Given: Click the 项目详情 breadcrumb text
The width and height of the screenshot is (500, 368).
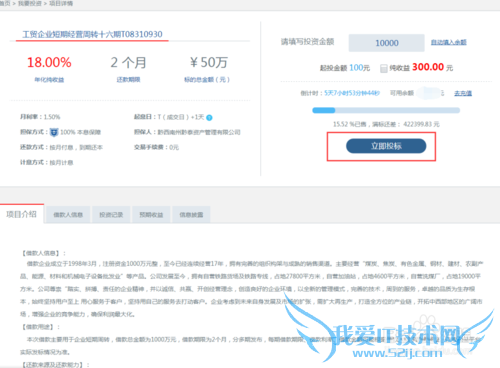Looking at the screenshot, I should (61, 3).
